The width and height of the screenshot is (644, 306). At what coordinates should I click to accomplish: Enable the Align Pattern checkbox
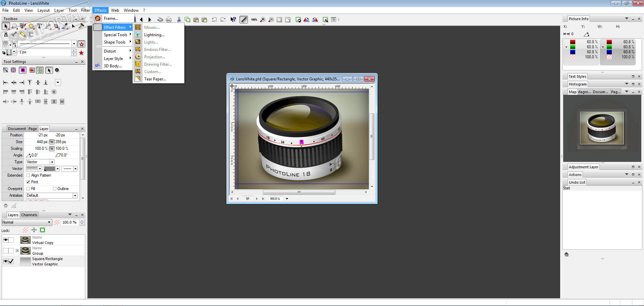point(29,175)
